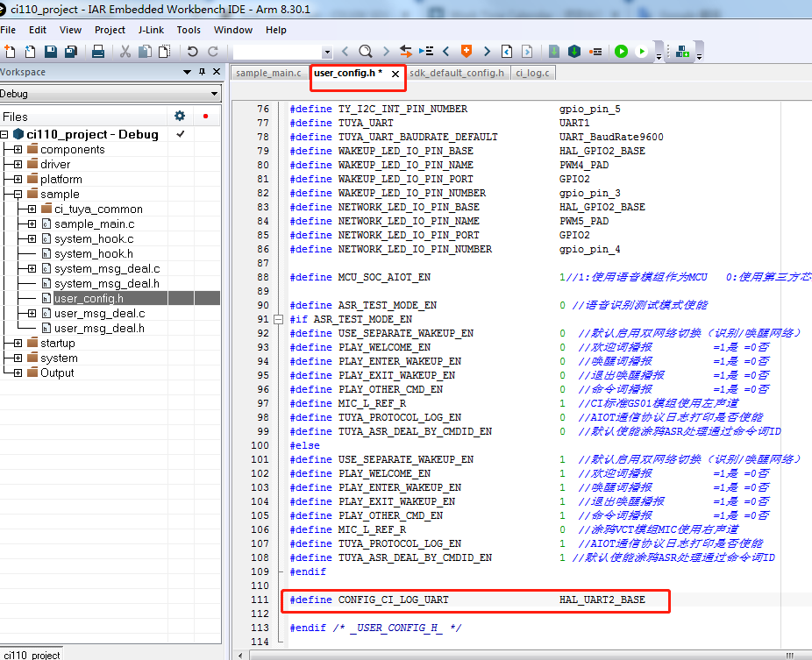Open the File menu

pos(8,30)
